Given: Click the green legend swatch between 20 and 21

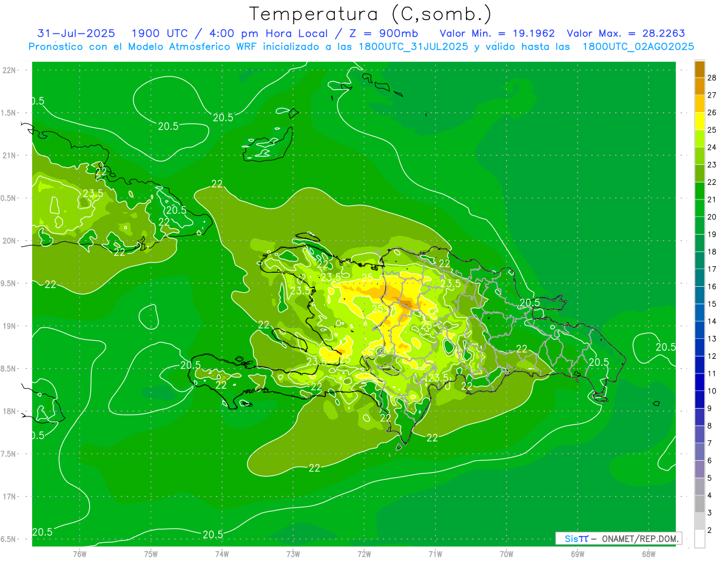Looking at the screenshot, I should coord(699,209).
